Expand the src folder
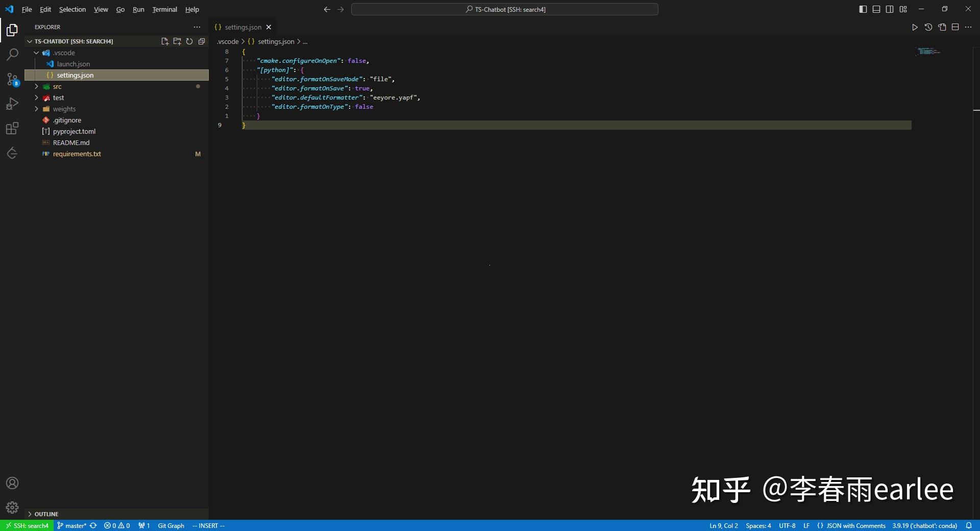 coord(36,86)
